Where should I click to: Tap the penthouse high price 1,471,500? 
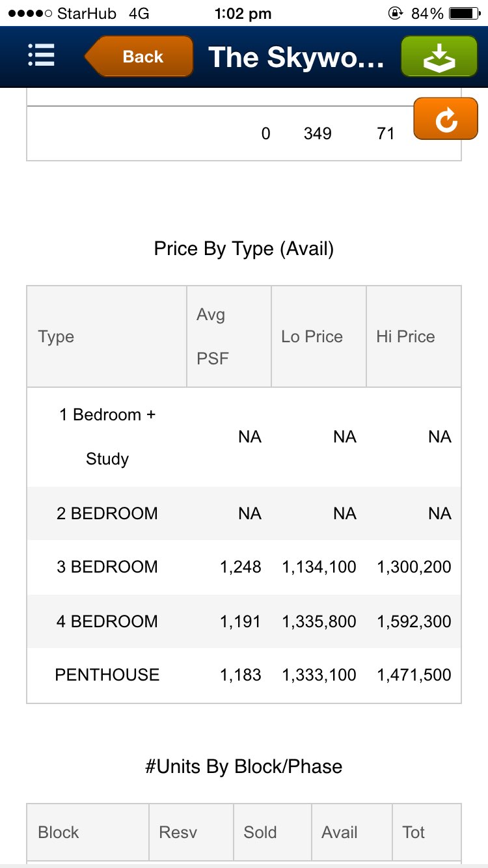coord(414,675)
